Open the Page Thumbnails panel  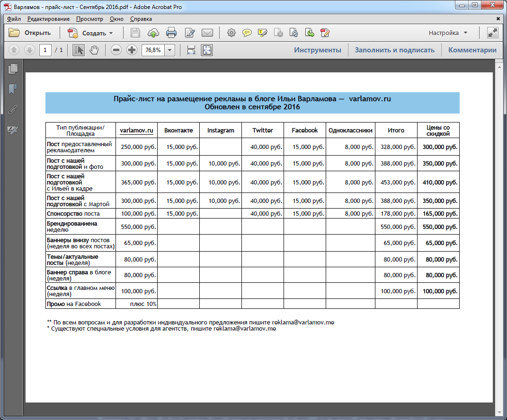click(x=13, y=69)
